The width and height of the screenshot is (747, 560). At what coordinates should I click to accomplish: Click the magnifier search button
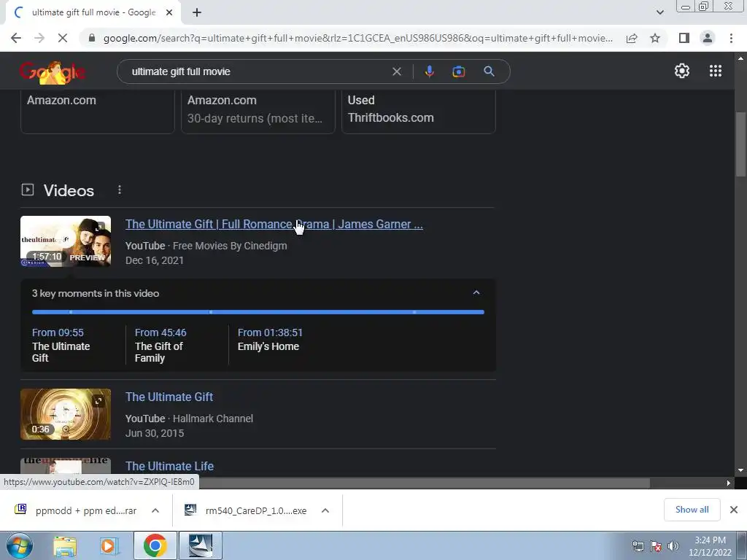click(489, 71)
